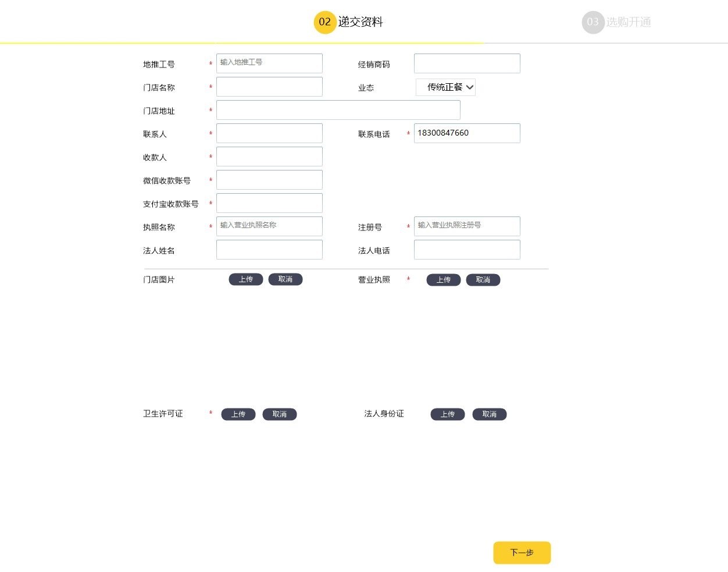Image resolution: width=728 pixels, height=572 pixels.
Task: Cancel the 卫生许可证 upload with 取消
Action: coord(280,414)
